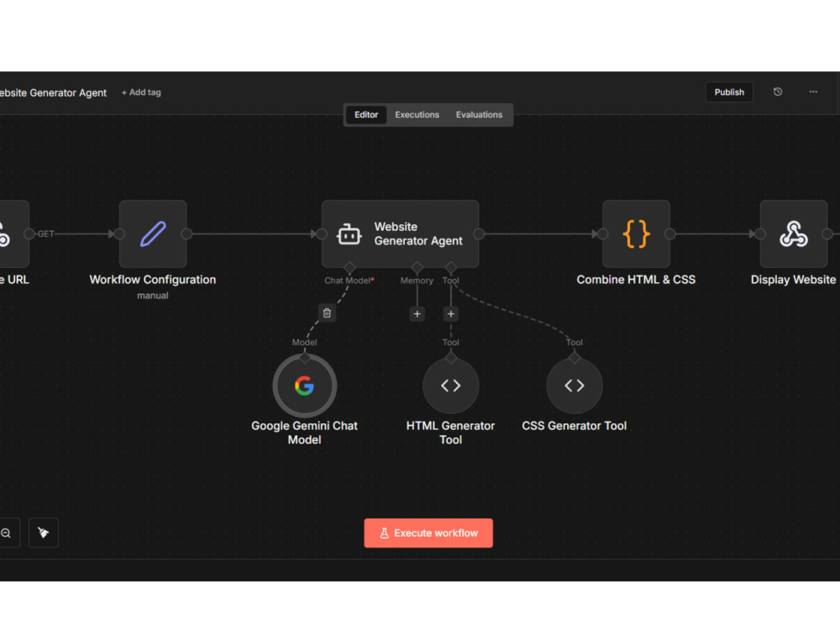Select the HTML Generator Tool node
Viewport: 840px width, 630px height.
[x=450, y=386]
